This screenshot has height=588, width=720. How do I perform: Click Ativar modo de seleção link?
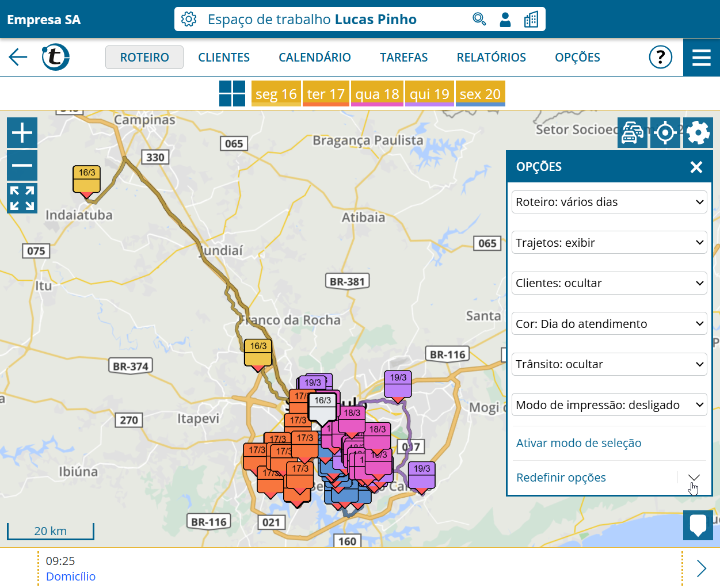[578, 443]
